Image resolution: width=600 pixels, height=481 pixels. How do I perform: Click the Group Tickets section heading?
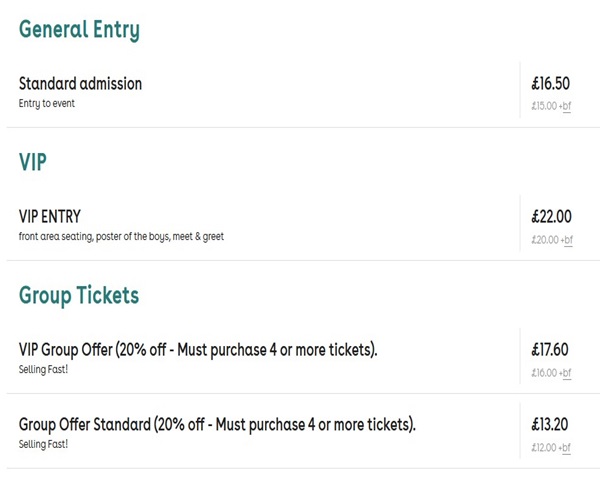(79, 296)
